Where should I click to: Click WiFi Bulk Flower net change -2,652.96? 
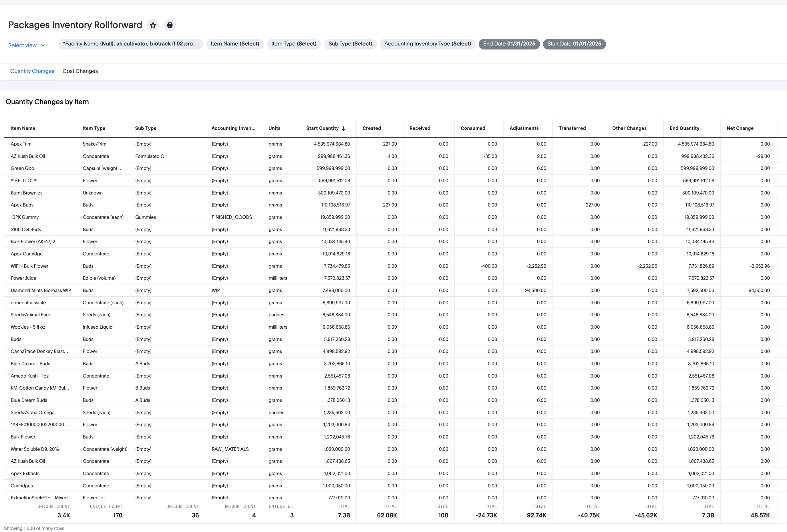(x=748, y=266)
